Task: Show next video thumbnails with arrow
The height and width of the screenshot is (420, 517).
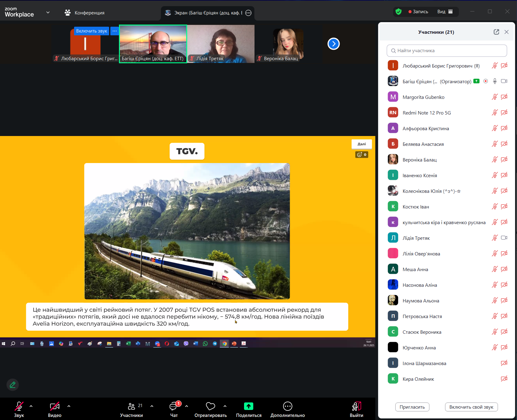Action: click(333, 44)
